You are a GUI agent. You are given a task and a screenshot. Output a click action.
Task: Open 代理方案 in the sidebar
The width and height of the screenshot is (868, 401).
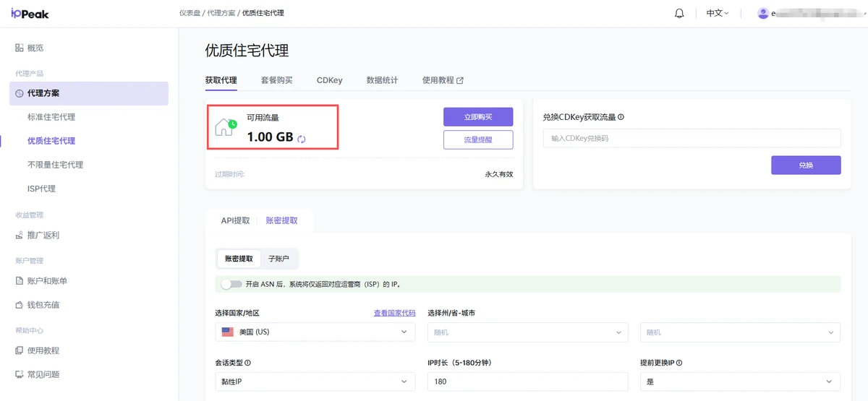click(89, 93)
